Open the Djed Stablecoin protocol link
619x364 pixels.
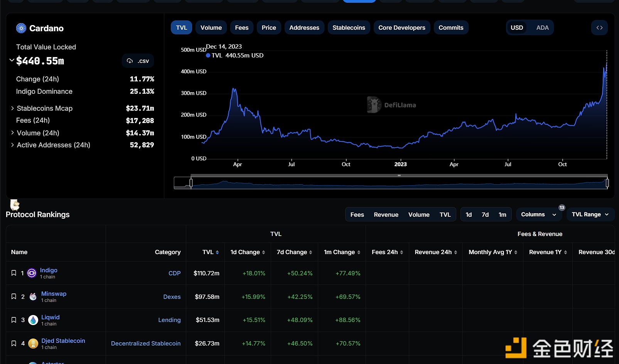(x=63, y=341)
